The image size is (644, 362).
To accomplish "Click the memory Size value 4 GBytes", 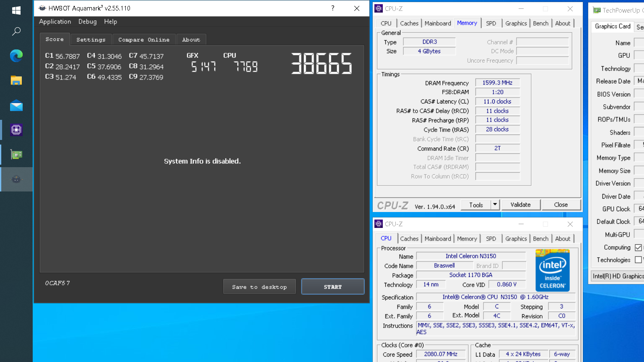I will [x=429, y=51].
